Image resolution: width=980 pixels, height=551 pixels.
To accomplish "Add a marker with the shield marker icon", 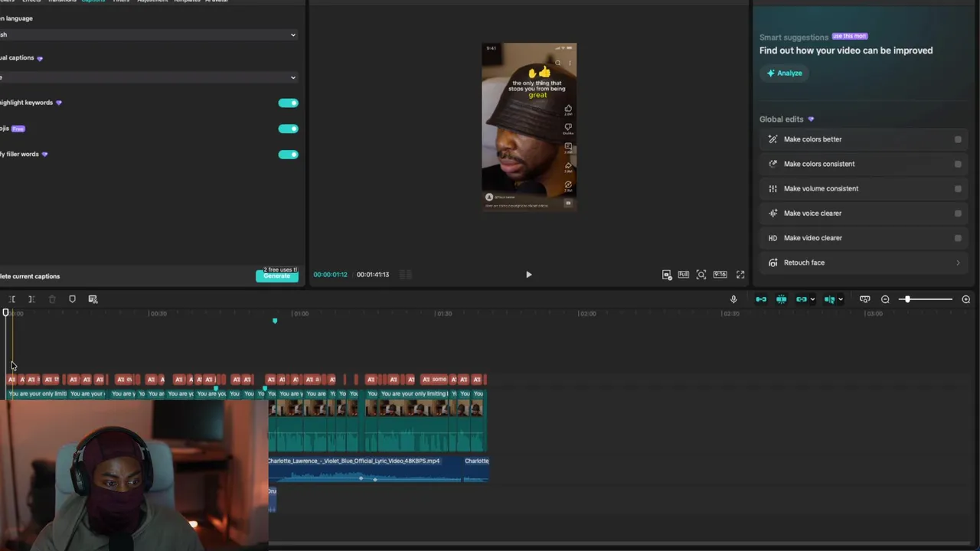I will point(72,299).
